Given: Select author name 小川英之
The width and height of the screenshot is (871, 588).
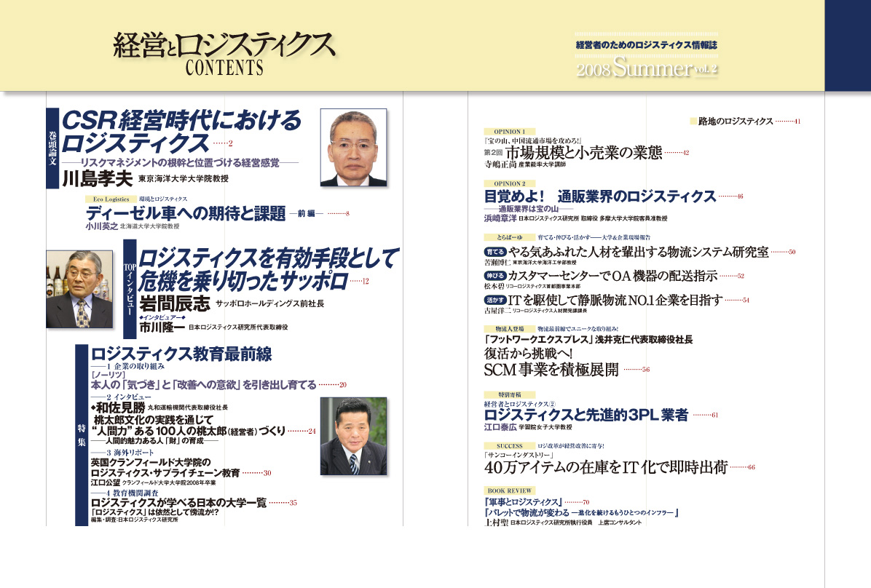Looking at the screenshot, I should (x=102, y=226).
